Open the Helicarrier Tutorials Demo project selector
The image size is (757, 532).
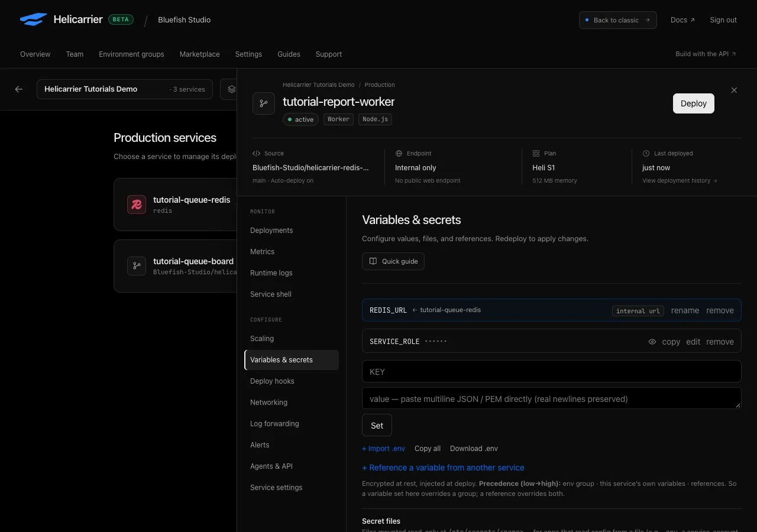(125, 89)
